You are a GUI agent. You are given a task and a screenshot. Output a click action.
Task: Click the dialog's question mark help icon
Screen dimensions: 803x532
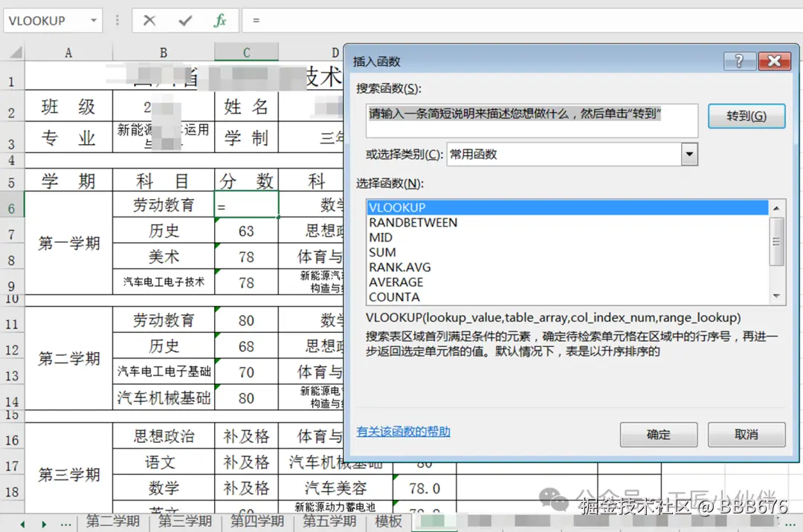pyautogui.click(x=738, y=61)
